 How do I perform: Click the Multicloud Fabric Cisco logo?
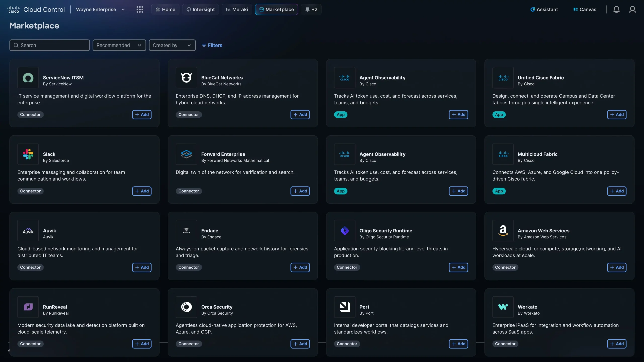[x=503, y=154]
